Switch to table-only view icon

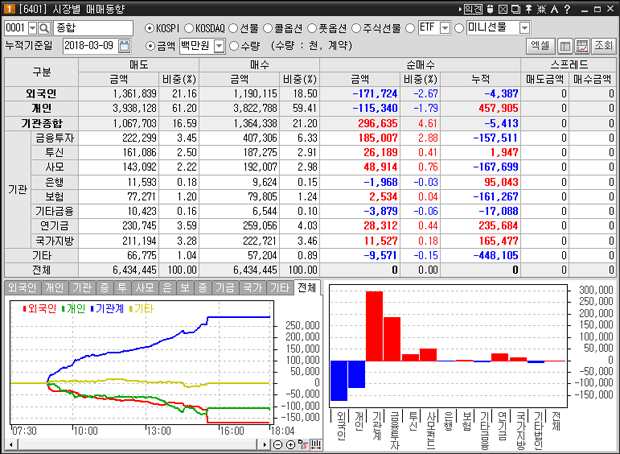[x=566, y=46]
